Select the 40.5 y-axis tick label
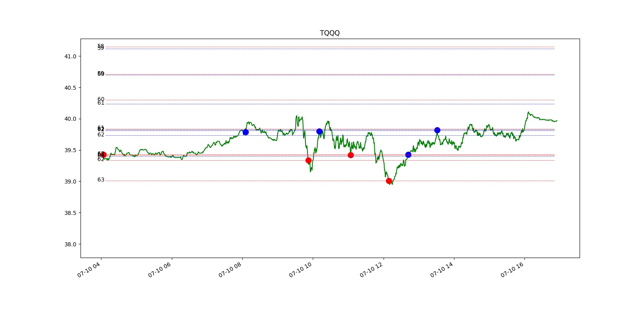The image size is (644, 322). click(x=70, y=88)
